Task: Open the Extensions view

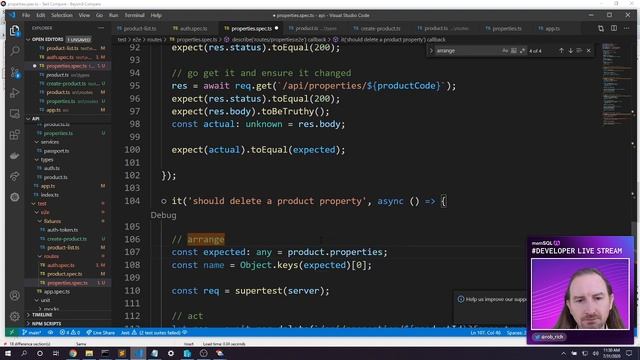Action: 15,135
